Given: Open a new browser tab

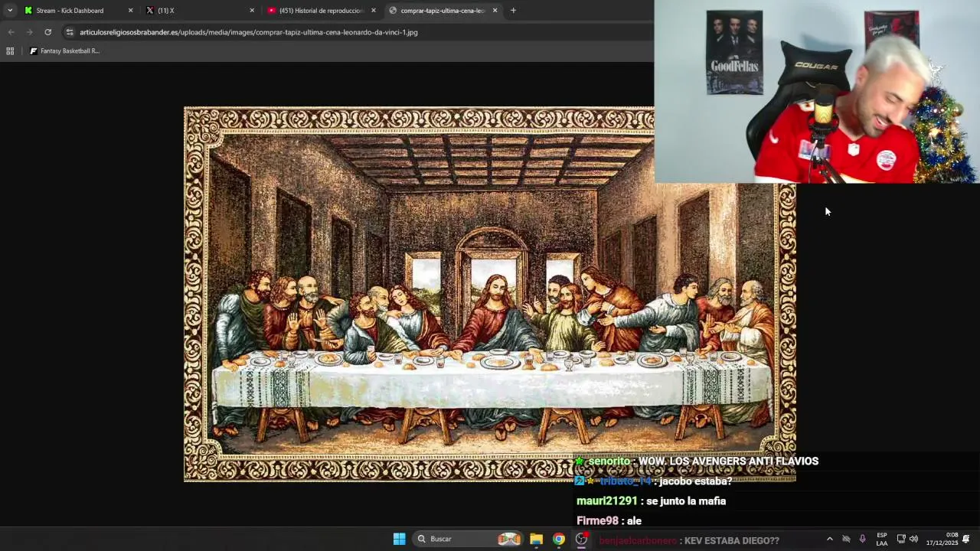Looking at the screenshot, I should pyautogui.click(x=513, y=11).
